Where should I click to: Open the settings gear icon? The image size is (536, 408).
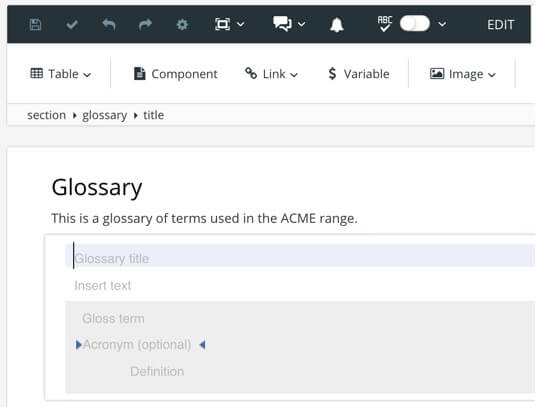[182, 25]
